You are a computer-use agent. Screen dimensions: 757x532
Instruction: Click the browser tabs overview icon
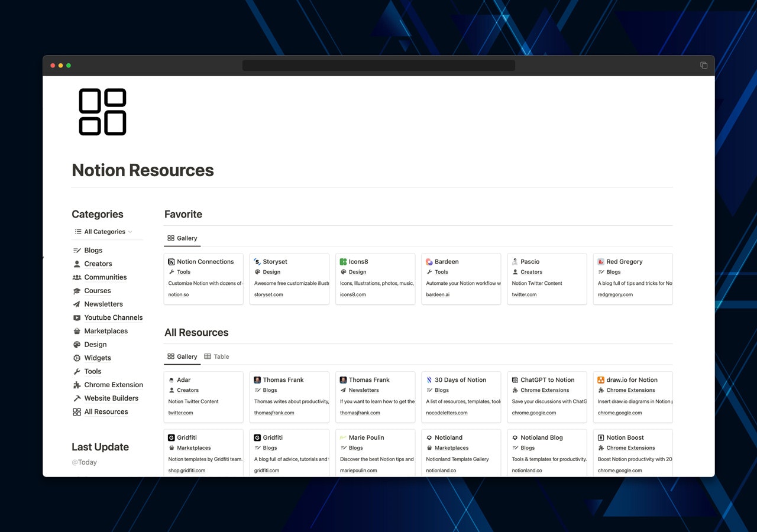coord(704,66)
